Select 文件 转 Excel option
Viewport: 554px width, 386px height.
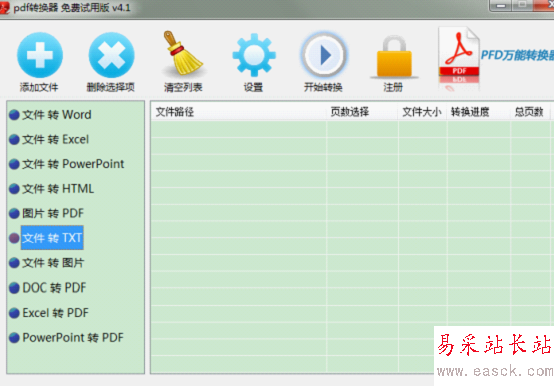pos(55,139)
